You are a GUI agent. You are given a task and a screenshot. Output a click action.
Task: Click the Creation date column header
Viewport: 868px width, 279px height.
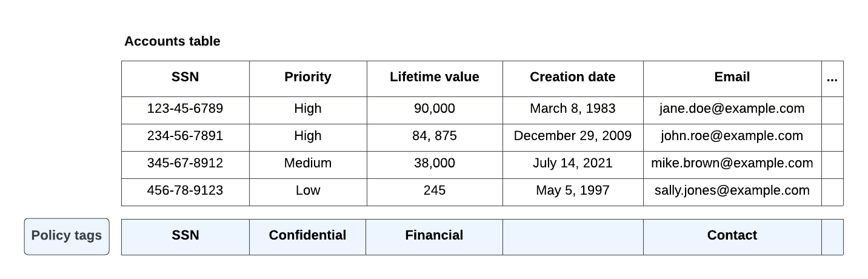[x=572, y=78]
